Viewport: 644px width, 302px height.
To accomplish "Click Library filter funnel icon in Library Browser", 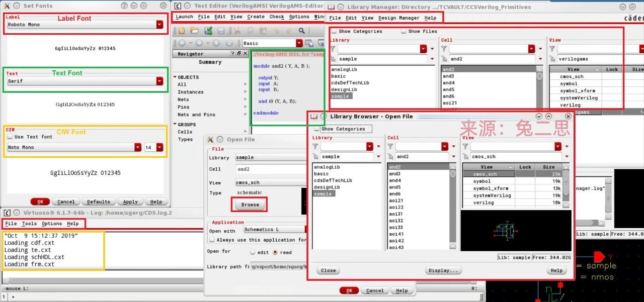I will (315, 146).
